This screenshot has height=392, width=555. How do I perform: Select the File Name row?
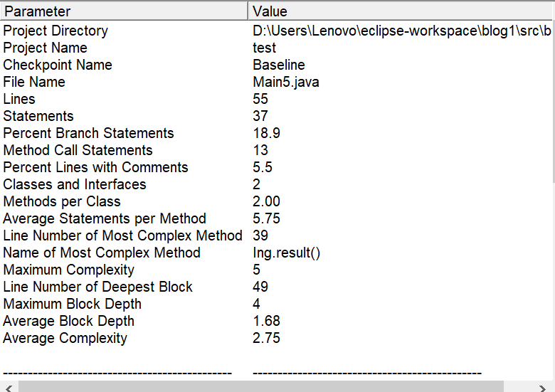point(276,82)
